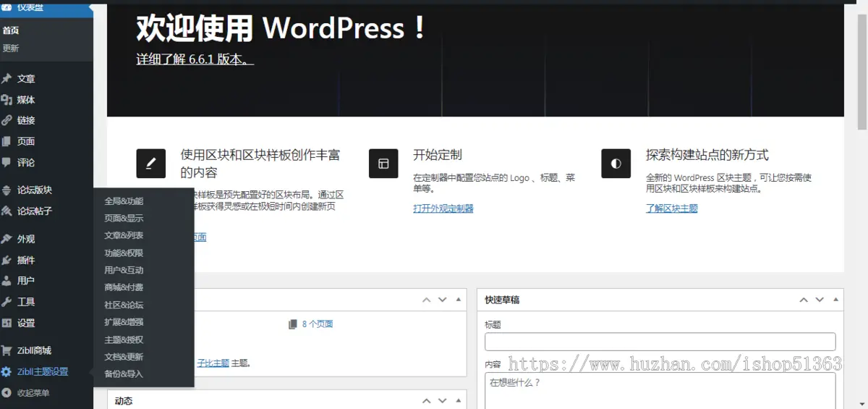Open the 子比主题 theme link
Viewport: 868px width, 409px height.
click(x=213, y=363)
